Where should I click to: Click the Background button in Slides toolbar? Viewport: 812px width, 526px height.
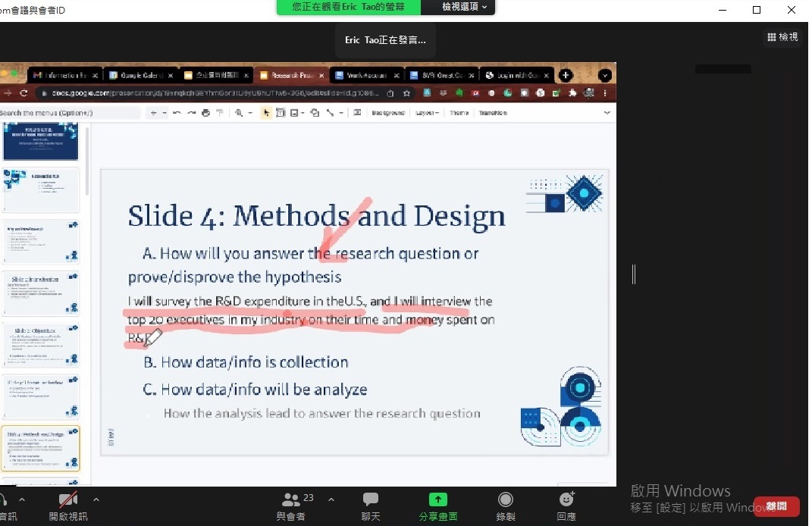[x=388, y=113]
